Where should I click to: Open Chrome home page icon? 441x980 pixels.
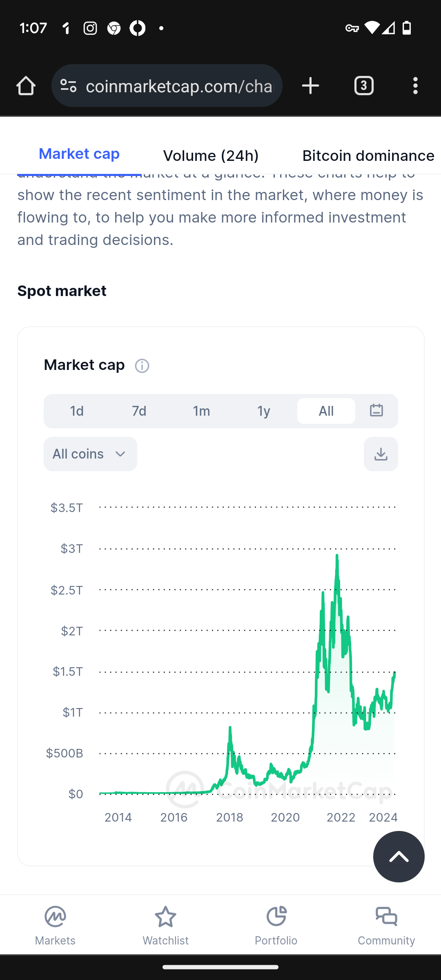[26, 86]
